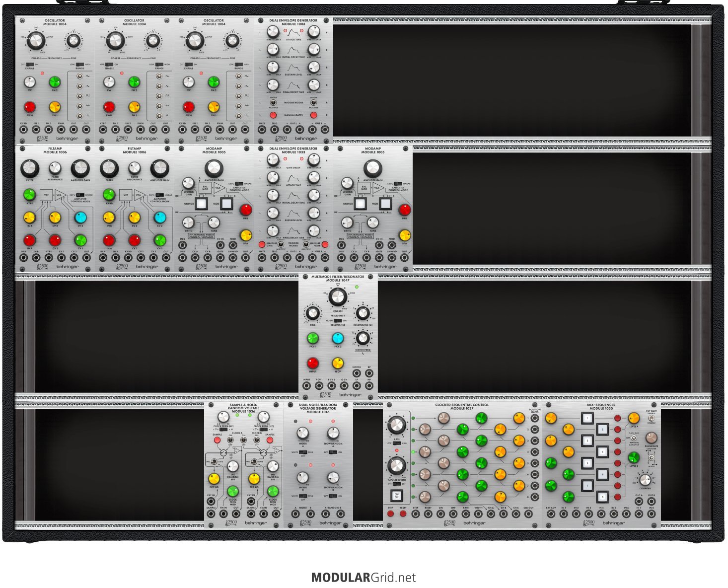The image size is (728, 588).
Task: Click the OUT A jack on Mix-Sequencer
Action: click(639, 502)
